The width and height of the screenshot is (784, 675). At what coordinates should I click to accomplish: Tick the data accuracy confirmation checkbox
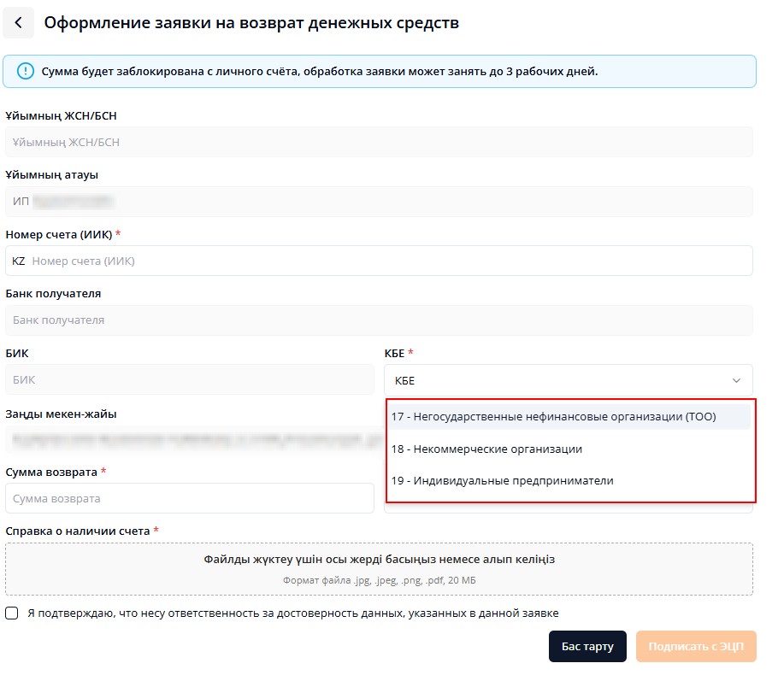pos(11,613)
